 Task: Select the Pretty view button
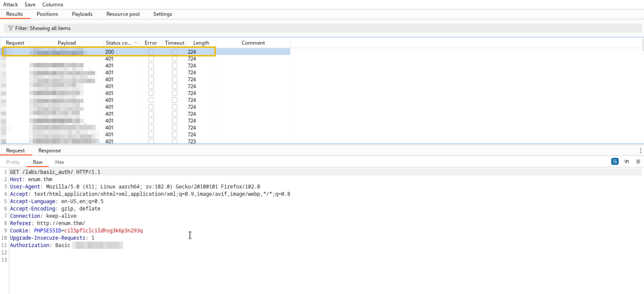pos(13,162)
